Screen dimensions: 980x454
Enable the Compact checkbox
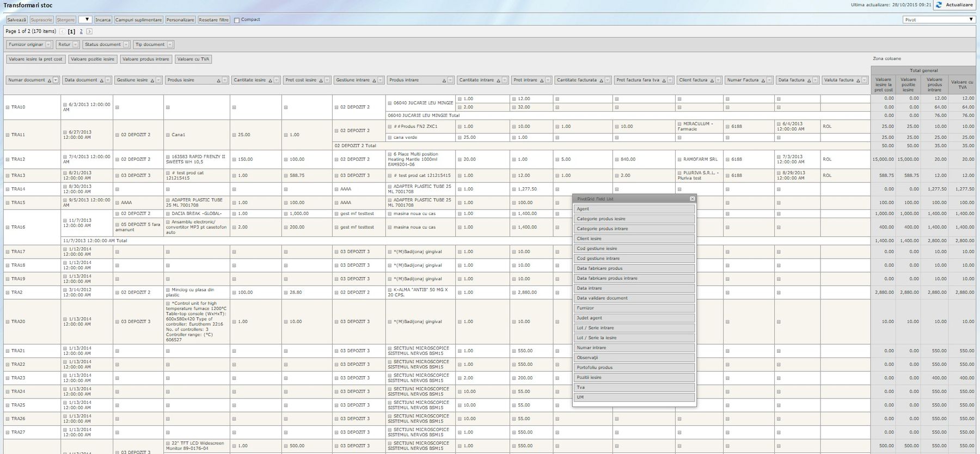coord(237,20)
